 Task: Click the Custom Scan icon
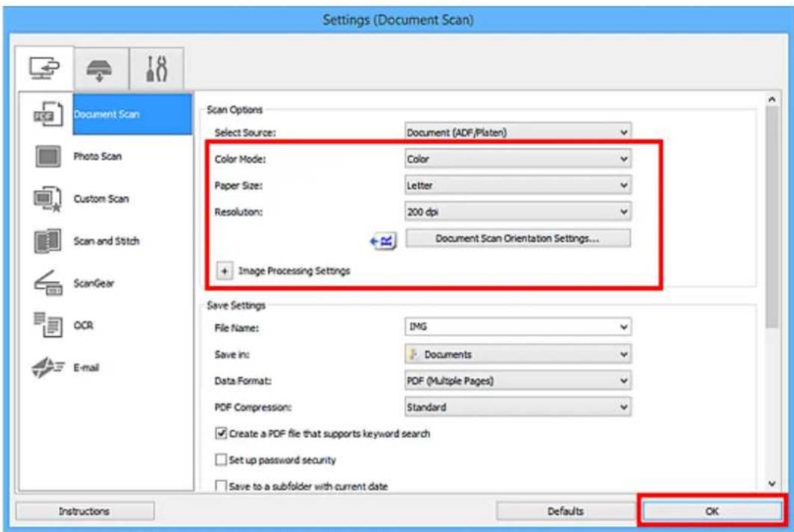click(x=48, y=199)
